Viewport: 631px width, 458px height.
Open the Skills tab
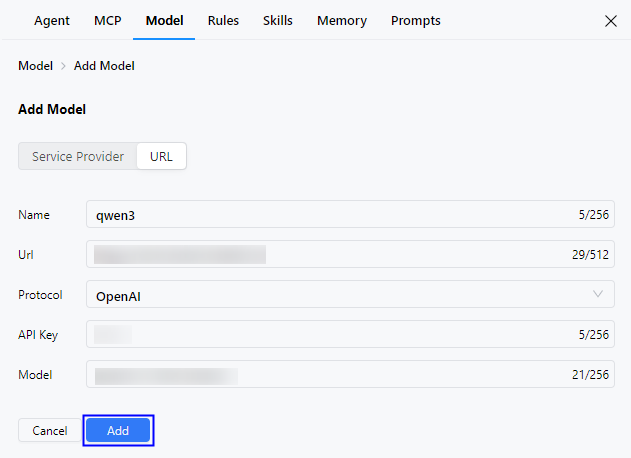tap(278, 21)
